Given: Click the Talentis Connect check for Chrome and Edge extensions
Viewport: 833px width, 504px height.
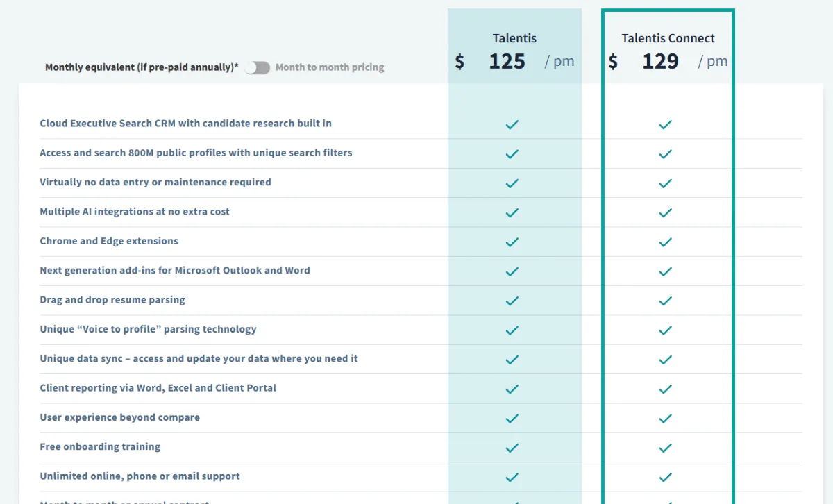Looking at the screenshot, I should tap(666, 242).
